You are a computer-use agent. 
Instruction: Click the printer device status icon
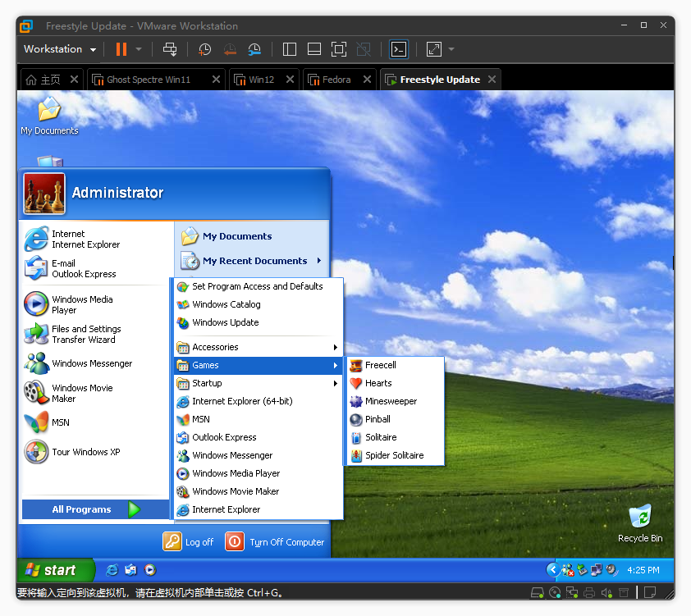click(589, 592)
